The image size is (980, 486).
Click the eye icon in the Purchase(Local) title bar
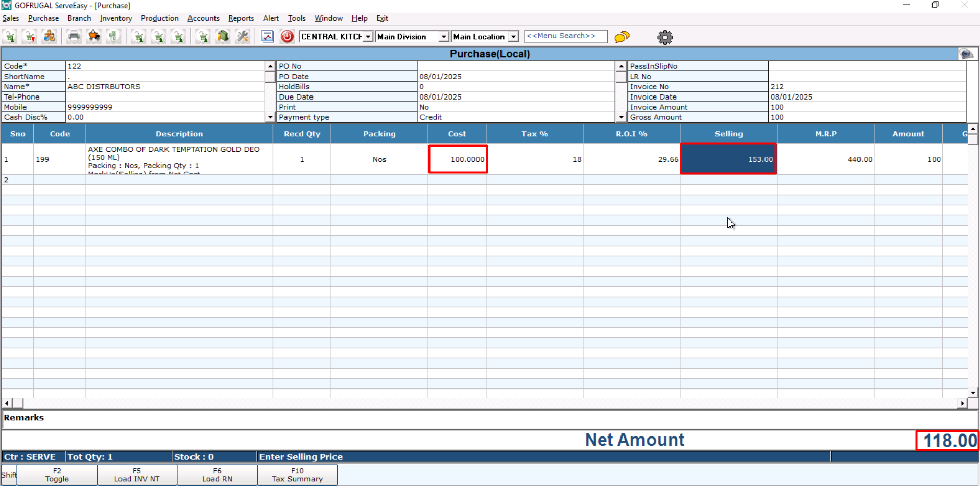tap(966, 54)
